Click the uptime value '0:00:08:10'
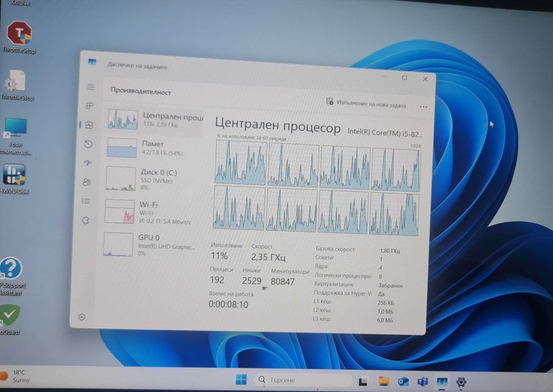Screen dimensions: 553x392 pos(228,305)
